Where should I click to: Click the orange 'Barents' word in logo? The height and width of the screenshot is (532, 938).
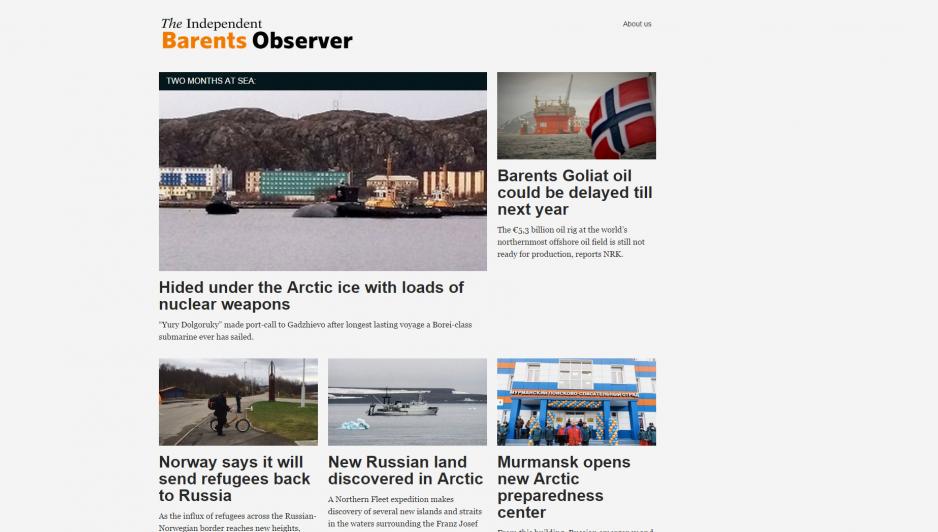click(204, 41)
